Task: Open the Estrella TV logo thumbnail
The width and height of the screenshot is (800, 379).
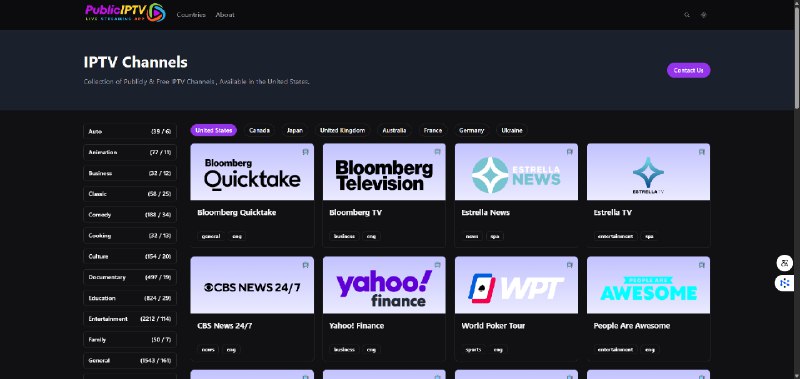Action: [648, 172]
